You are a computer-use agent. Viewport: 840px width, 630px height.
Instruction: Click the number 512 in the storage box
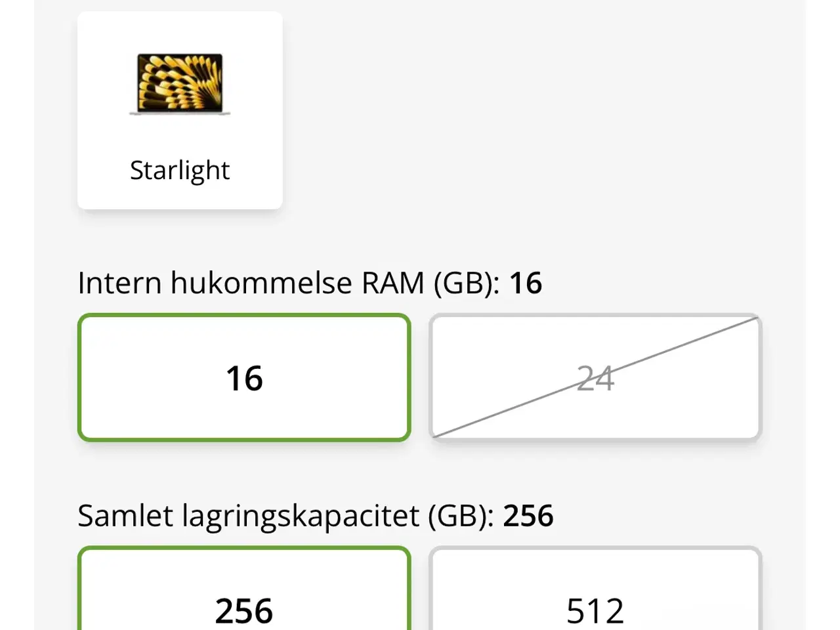coord(595,611)
